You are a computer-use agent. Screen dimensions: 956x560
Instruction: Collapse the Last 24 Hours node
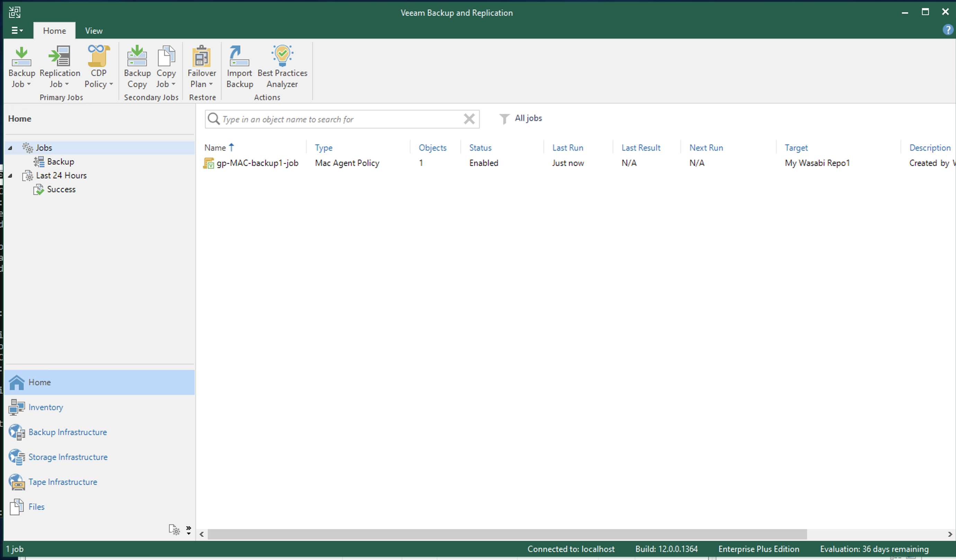click(10, 175)
